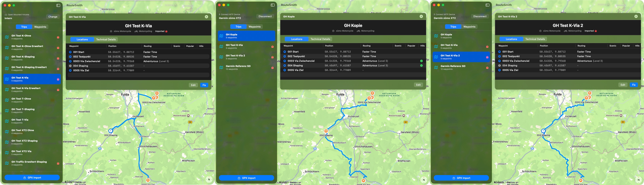
Task: Click the green checkmark on 0003 Via Zwischenziel row in GH Kopie
Action: (421, 61)
